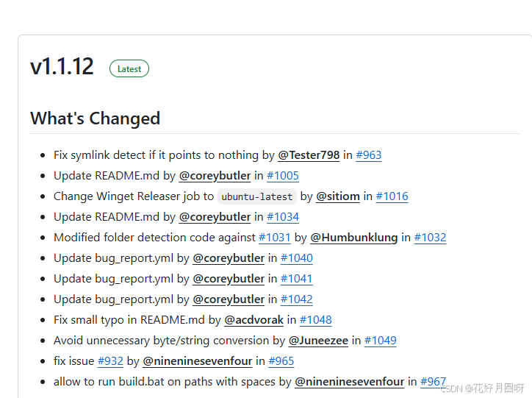
Task: Open pull request #1048
Action: click(x=316, y=320)
